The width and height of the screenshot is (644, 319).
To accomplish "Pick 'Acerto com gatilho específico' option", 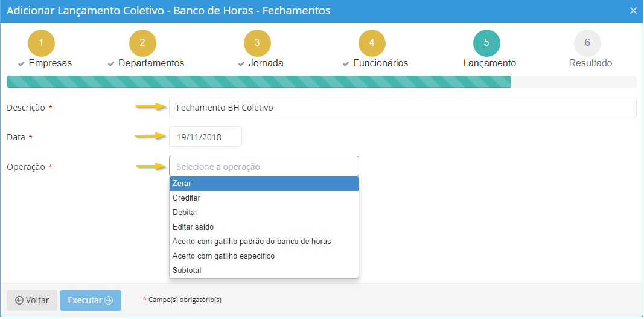I will pos(264,256).
